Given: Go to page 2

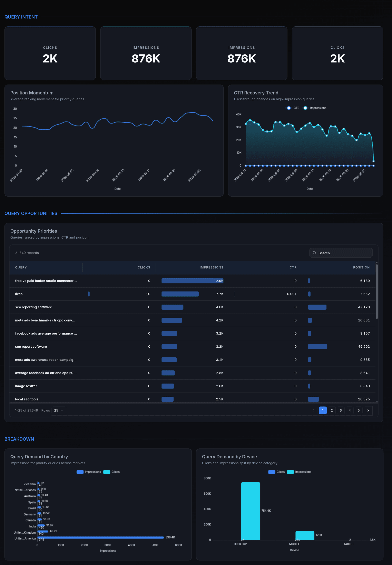Looking at the screenshot, I should pos(332,410).
